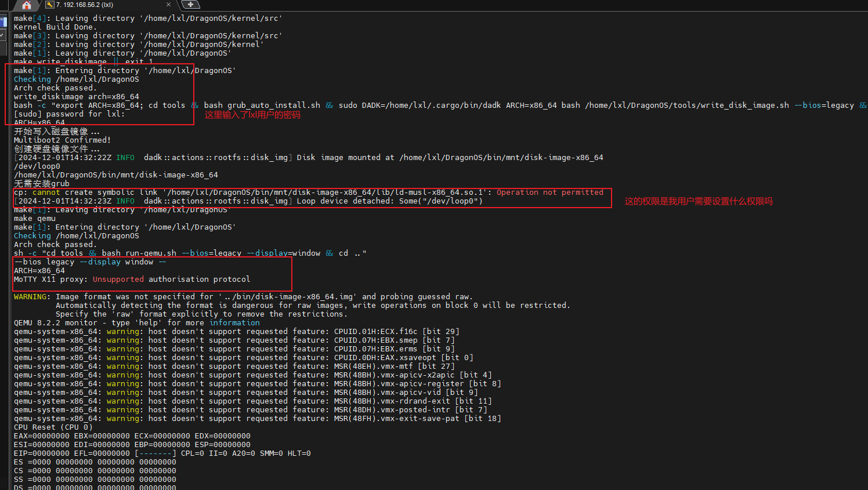
Task: Click 'QEMU 8.2.2 monitor' line
Action: pos(55,322)
